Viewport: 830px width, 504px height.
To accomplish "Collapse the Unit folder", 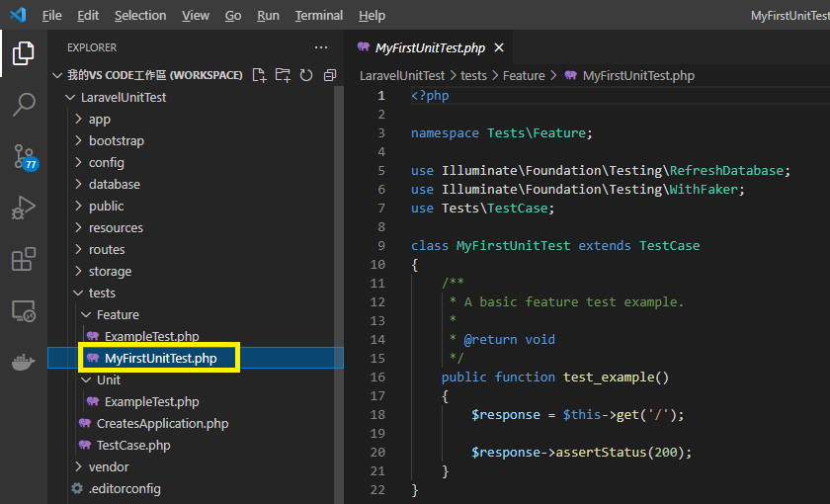I will [86, 379].
